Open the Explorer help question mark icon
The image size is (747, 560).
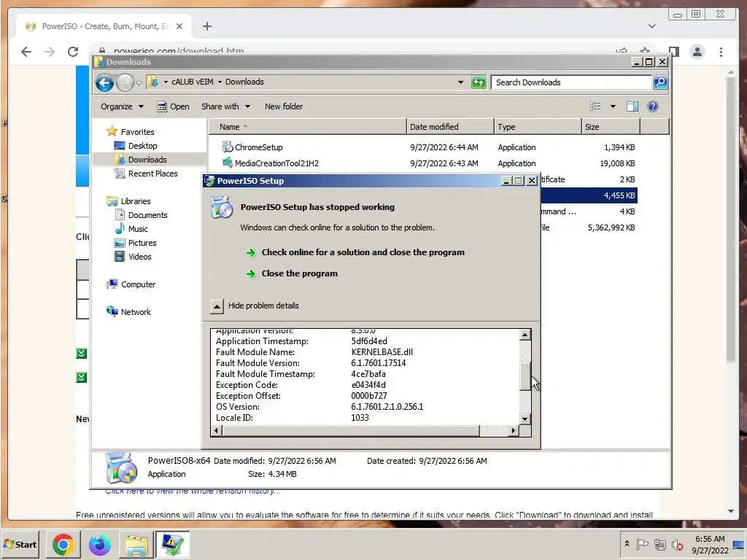point(653,106)
